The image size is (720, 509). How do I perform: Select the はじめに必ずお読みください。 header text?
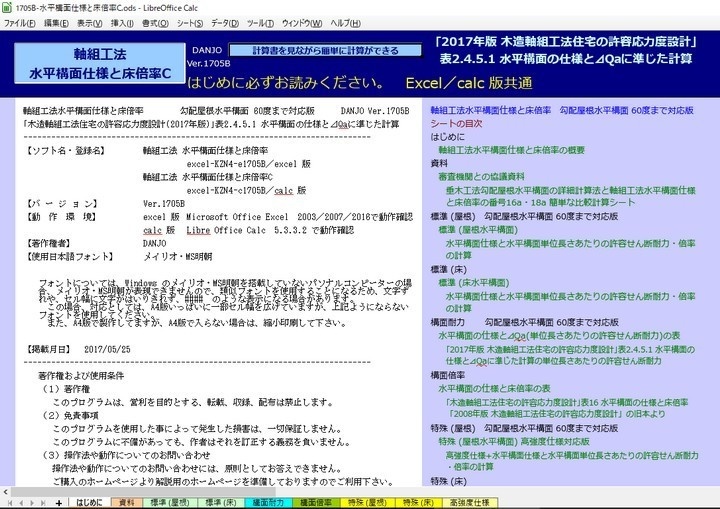point(287,83)
